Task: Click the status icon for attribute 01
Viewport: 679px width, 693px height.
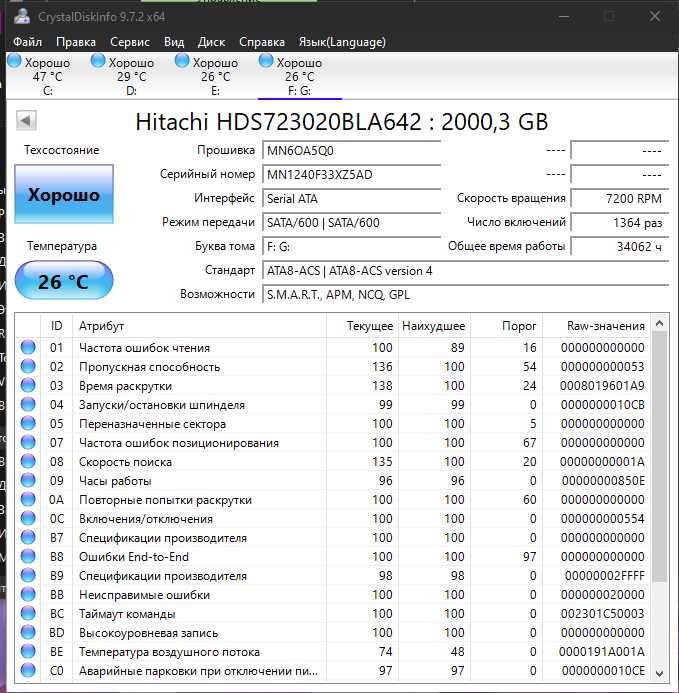Action: click(x=28, y=347)
